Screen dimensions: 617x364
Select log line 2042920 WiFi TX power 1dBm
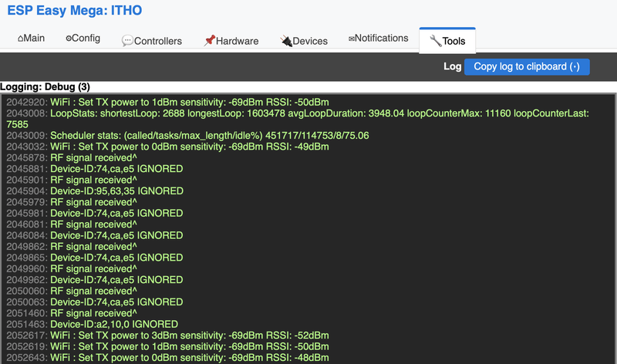pyautogui.click(x=167, y=103)
